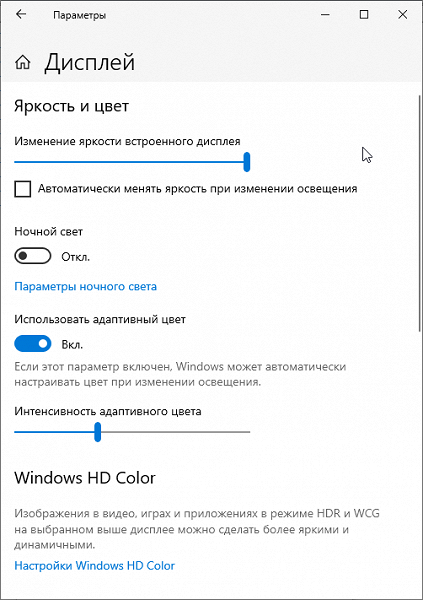Screen dimensions: 423x600
Task: Enable automatic brightness change checkbox
Action: 23,189
